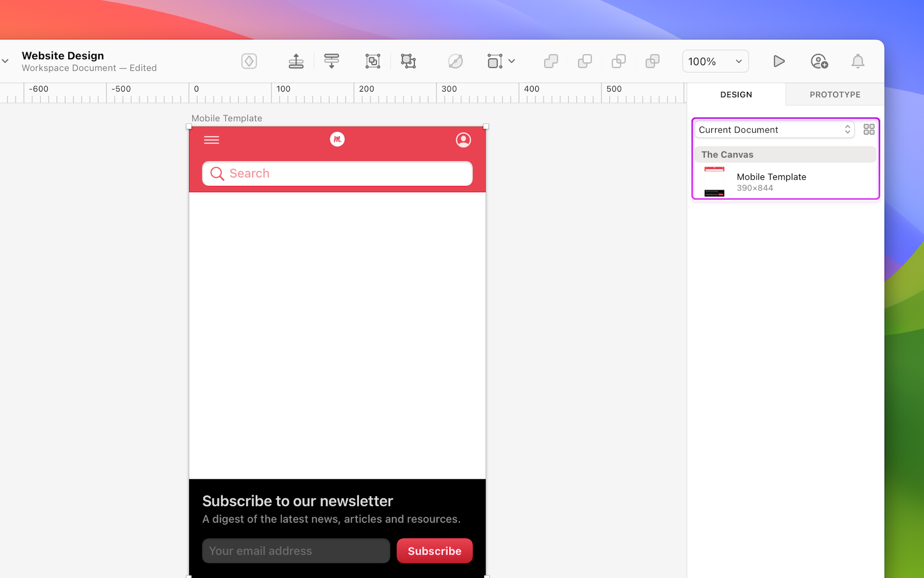Click the Difference boolean operation icon

(x=653, y=61)
